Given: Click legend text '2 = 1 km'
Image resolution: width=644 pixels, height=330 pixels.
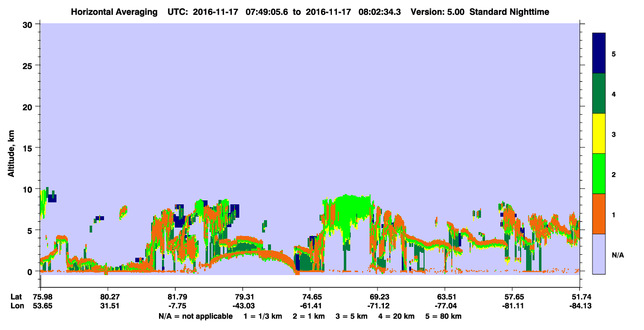Looking at the screenshot, I should (309, 316).
